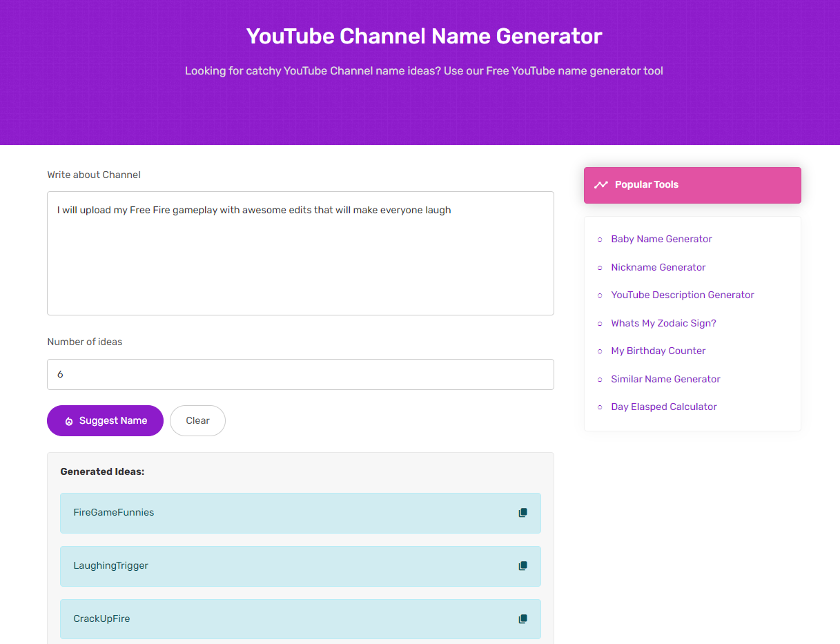Screen dimensions: 840x644
Task: Select the generated name FireGameFunnies
Action: pos(113,513)
